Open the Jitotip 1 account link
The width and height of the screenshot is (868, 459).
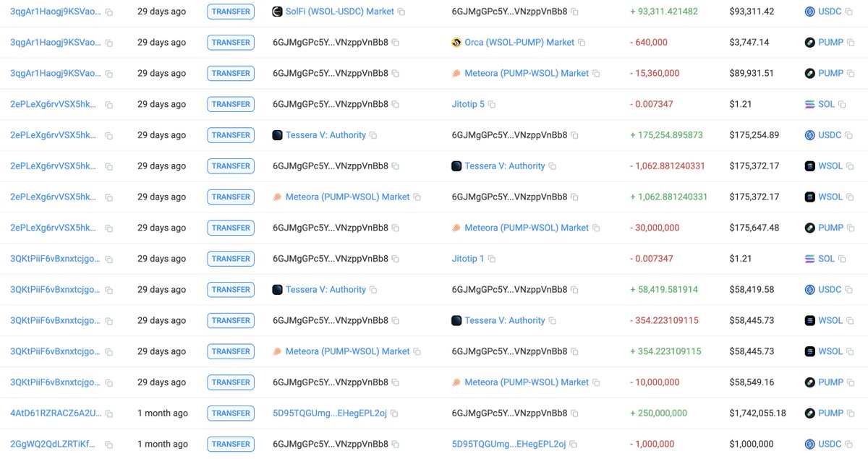[x=468, y=259]
